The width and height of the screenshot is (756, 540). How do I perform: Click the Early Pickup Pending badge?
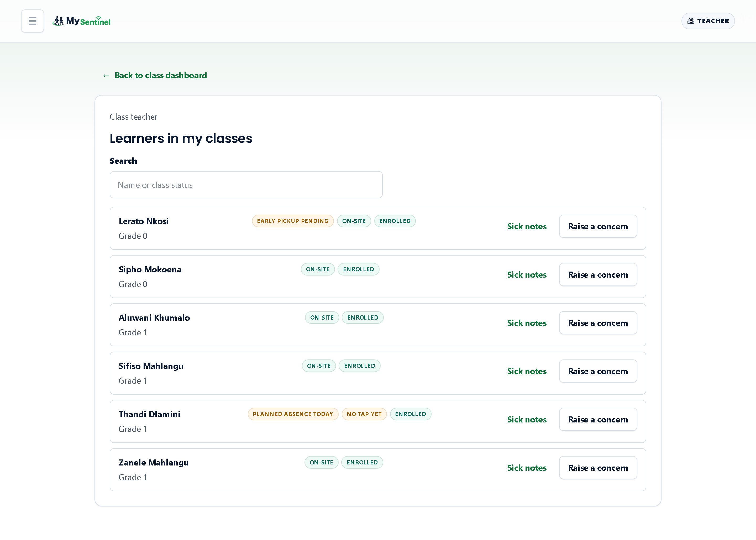(x=293, y=221)
